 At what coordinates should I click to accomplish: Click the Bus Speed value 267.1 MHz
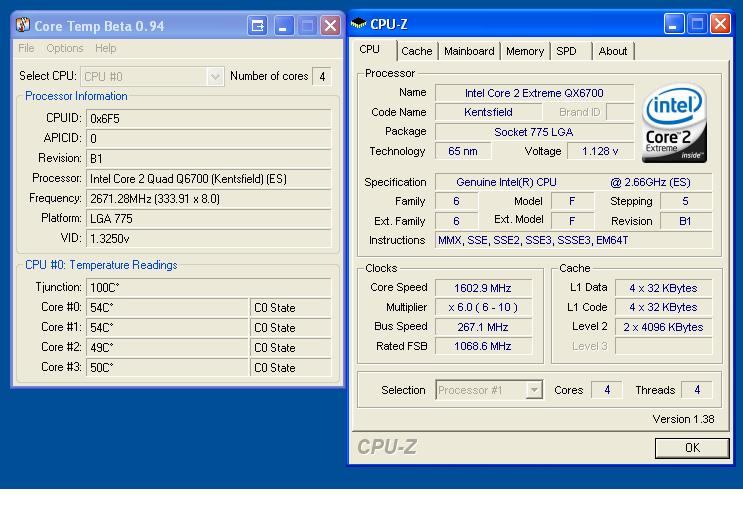tap(483, 327)
